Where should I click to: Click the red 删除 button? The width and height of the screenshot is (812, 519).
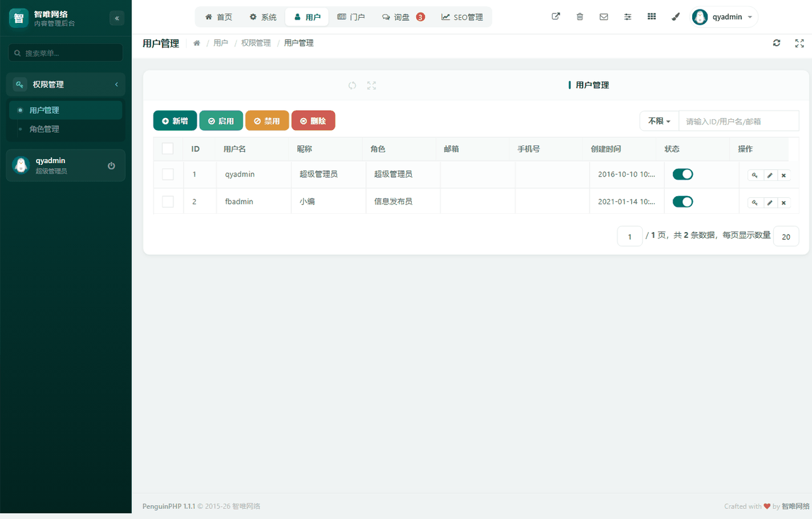click(313, 121)
